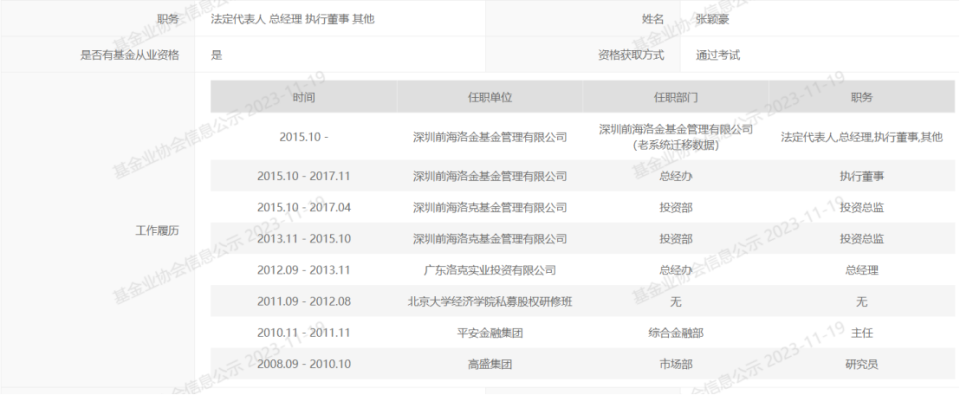Click the date range 2011.09 - 2012.08
Image resolution: width=960 pixels, height=395 pixels.
[x=304, y=301]
